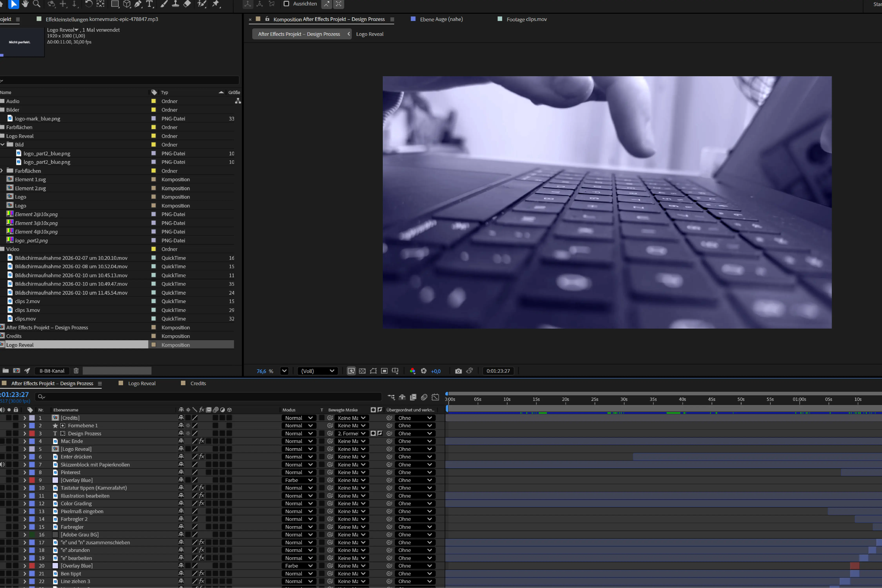Select the Roto Brush tool
The height and width of the screenshot is (588, 882).
point(202,4)
